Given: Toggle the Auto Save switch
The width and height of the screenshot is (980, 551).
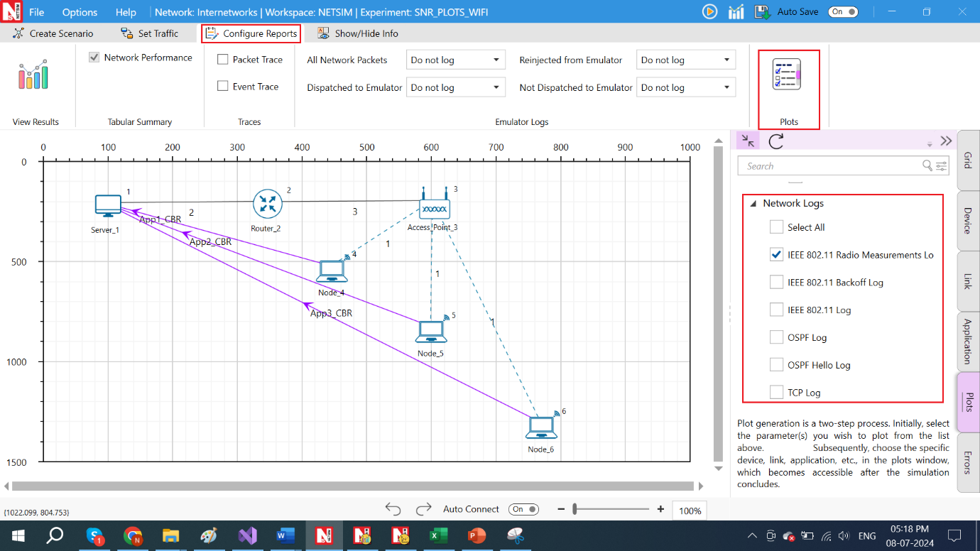Looking at the screenshot, I should tap(843, 11).
